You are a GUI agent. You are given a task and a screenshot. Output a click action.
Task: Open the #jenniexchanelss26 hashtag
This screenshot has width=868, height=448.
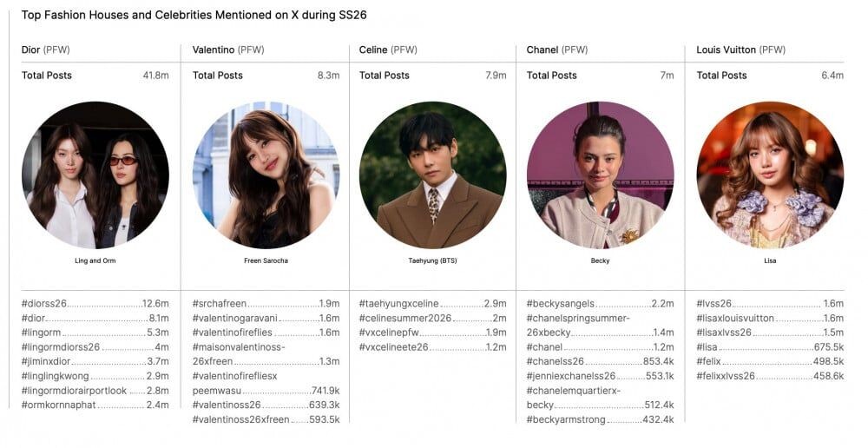(571, 376)
